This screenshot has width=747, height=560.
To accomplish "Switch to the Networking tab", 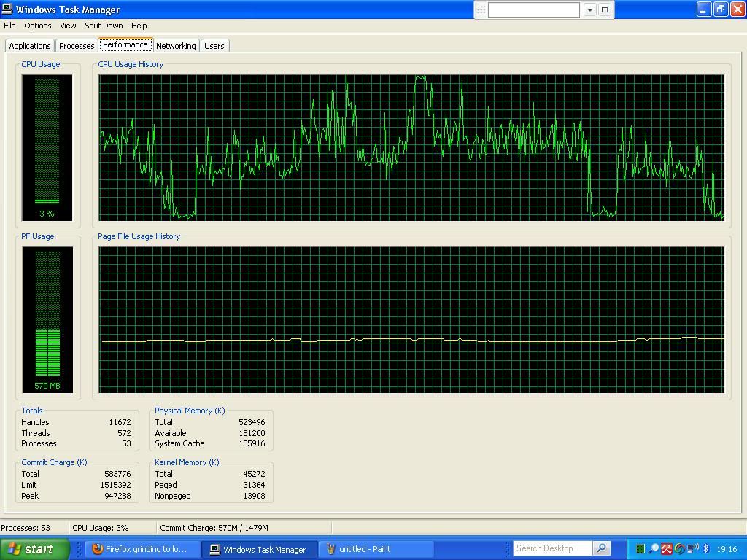I will pos(176,46).
